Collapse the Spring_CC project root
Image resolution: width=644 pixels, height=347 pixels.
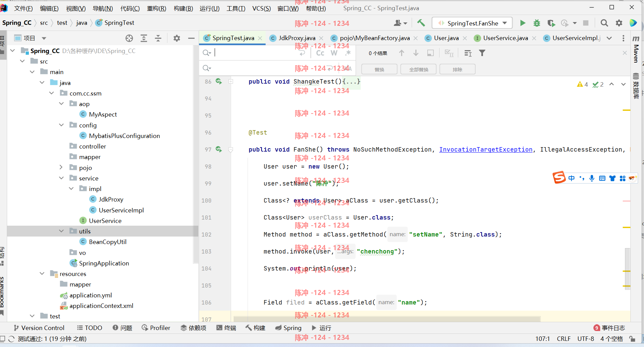pos(13,51)
